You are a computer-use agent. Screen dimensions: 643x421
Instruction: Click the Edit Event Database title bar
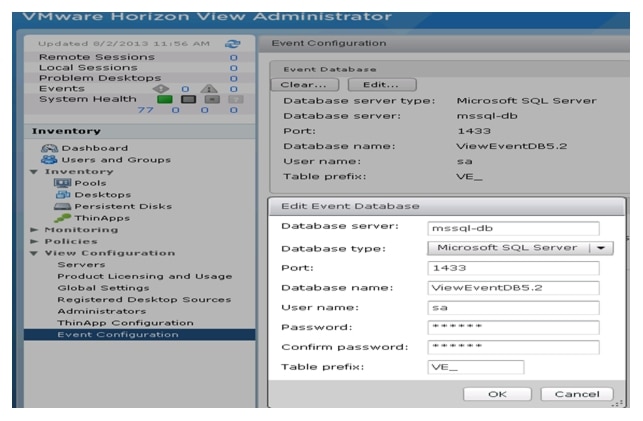click(447, 206)
